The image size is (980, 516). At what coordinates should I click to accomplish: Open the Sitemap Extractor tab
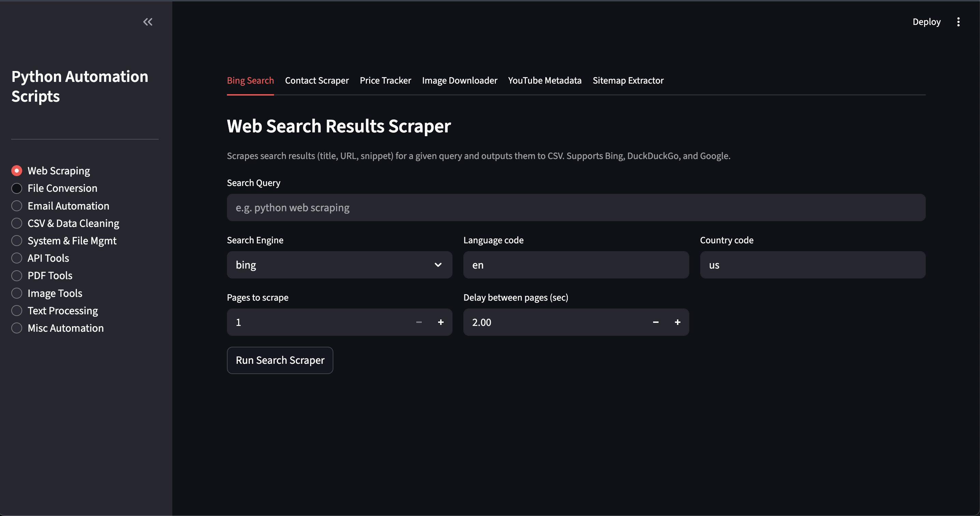click(628, 80)
